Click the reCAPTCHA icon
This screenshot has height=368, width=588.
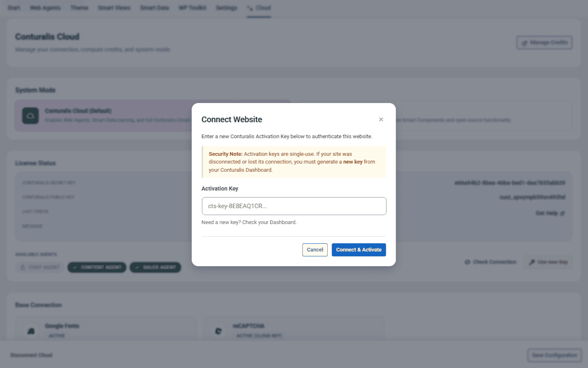click(x=218, y=331)
